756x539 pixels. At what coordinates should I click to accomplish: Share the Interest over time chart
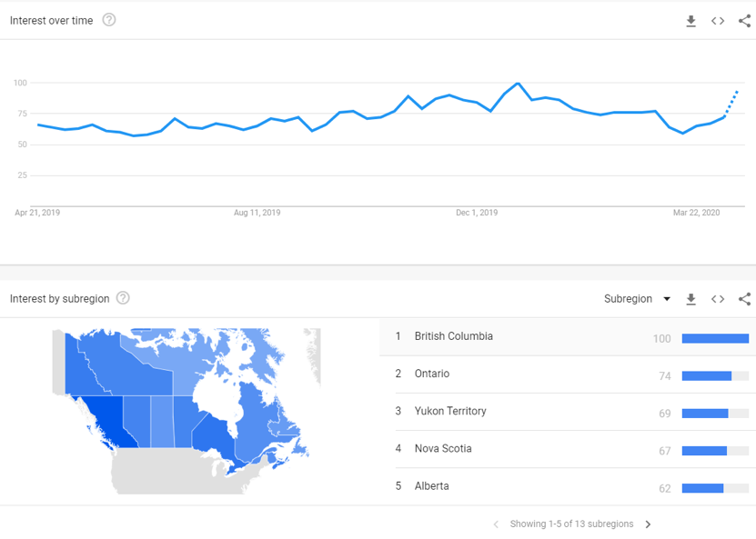pyautogui.click(x=744, y=21)
